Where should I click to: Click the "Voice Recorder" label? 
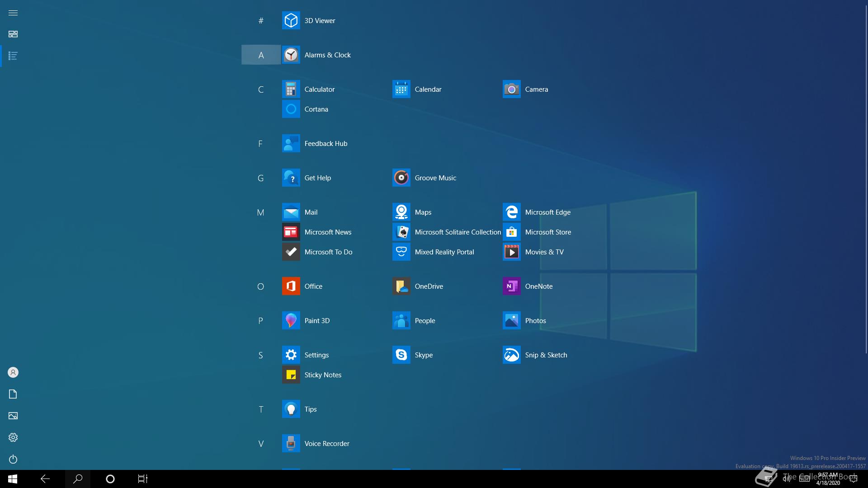point(327,443)
